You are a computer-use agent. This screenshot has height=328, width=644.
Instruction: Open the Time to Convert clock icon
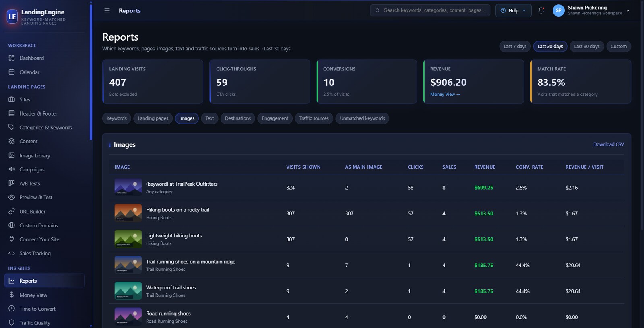pos(12,309)
